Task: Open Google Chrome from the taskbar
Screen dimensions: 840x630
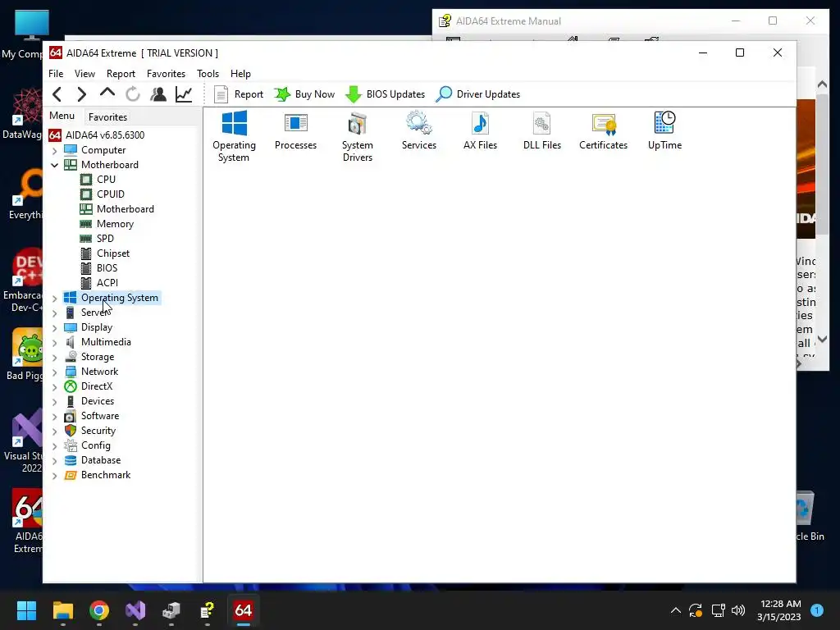Action: pos(99,610)
